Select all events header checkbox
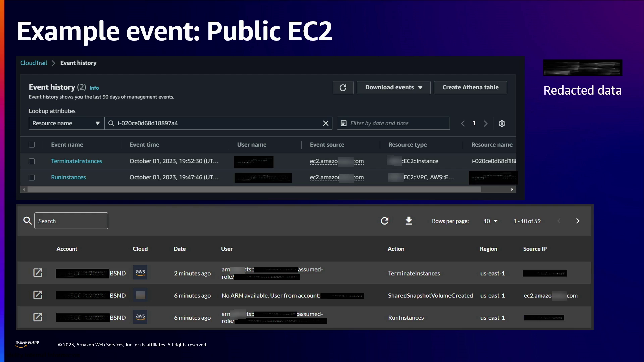This screenshot has width=644, height=362. pos(32,145)
